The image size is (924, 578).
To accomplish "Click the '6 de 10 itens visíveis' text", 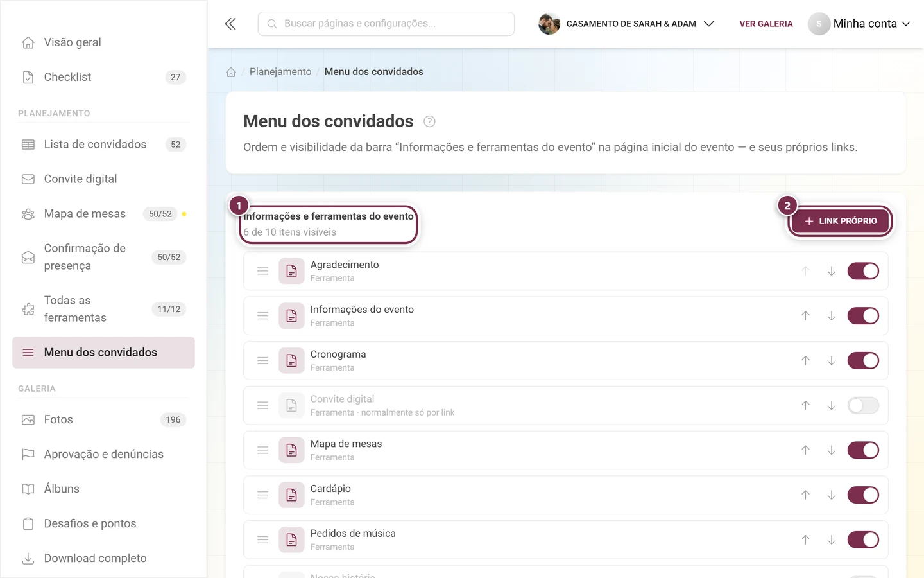I will [x=290, y=232].
